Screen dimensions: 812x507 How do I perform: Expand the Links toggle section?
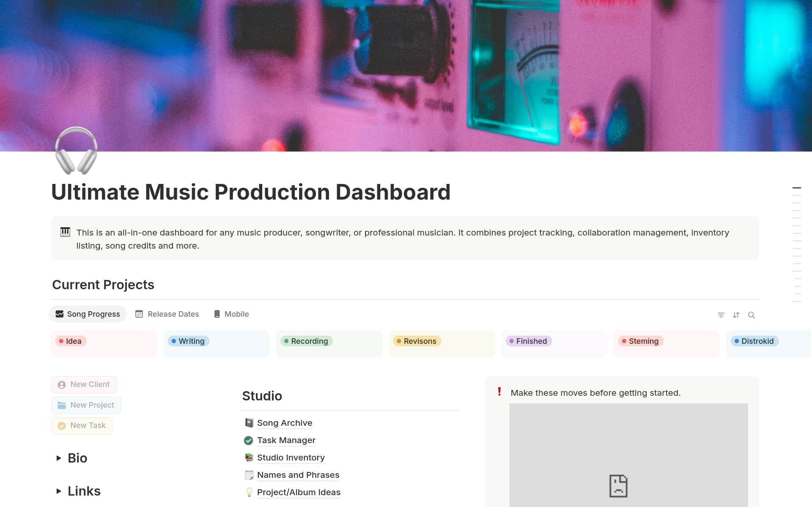coord(59,491)
